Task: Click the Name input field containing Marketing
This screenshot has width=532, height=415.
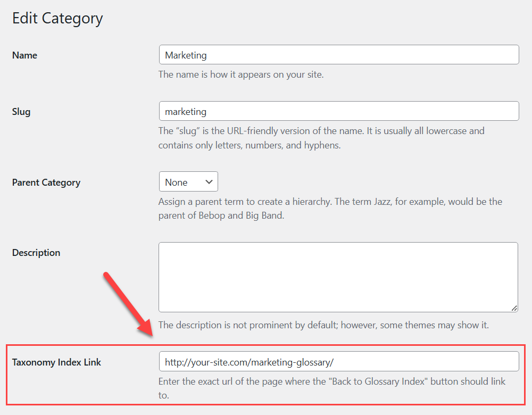Action: [338, 55]
